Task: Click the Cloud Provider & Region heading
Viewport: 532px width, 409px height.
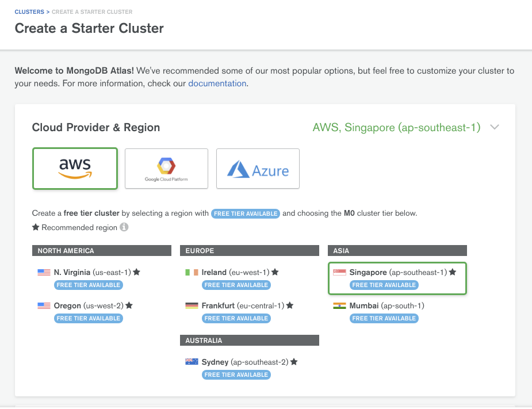Action: [96, 127]
